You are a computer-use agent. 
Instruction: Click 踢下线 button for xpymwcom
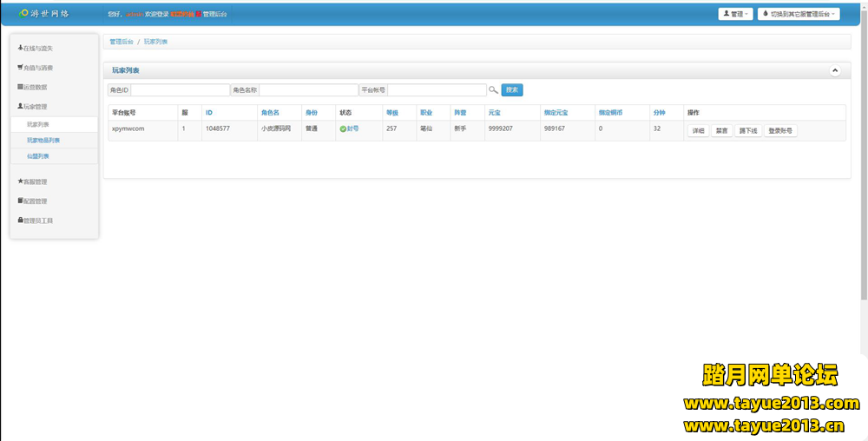[747, 130]
